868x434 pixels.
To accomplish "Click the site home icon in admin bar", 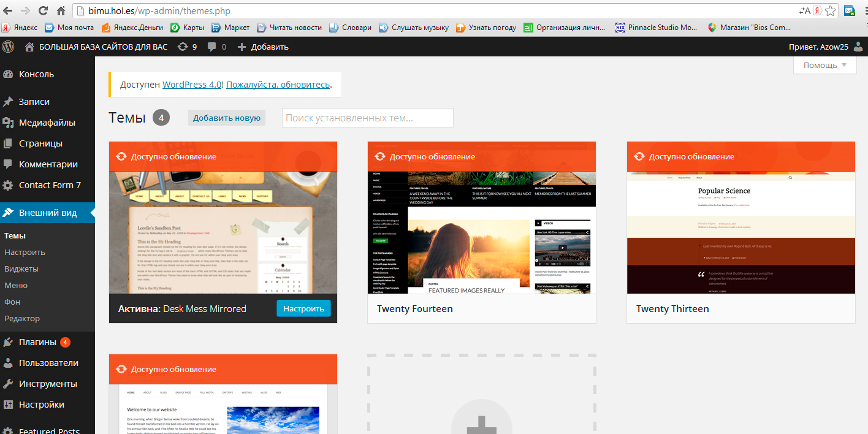I will pyautogui.click(x=29, y=47).
